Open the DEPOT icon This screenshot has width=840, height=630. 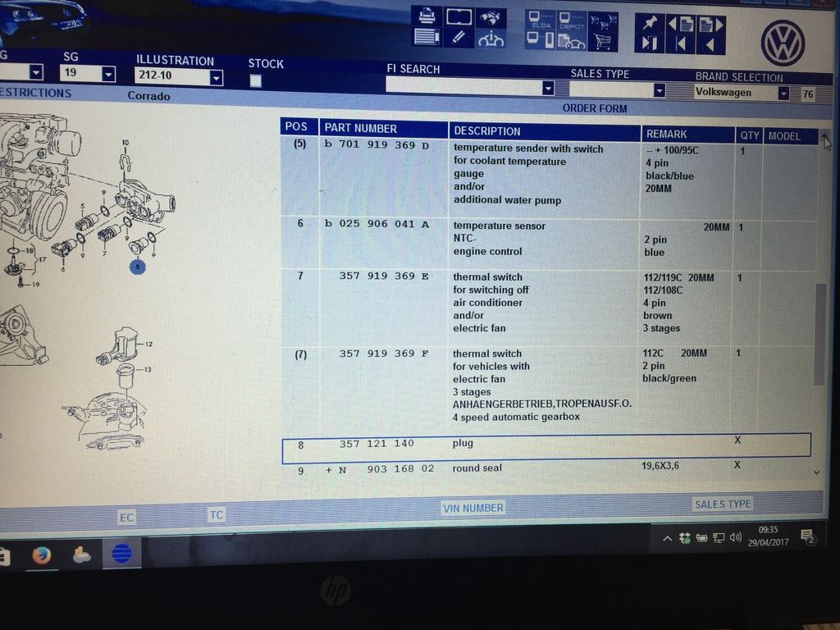tap(571, 21)
